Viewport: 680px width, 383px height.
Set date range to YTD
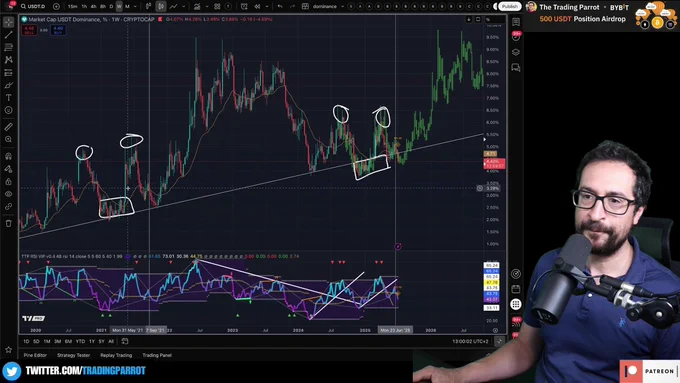pos(80,341)
